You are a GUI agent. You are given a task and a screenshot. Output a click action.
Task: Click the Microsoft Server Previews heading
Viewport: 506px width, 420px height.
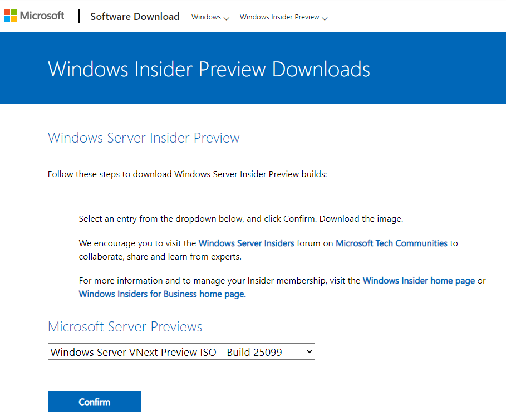pos(125,327)
